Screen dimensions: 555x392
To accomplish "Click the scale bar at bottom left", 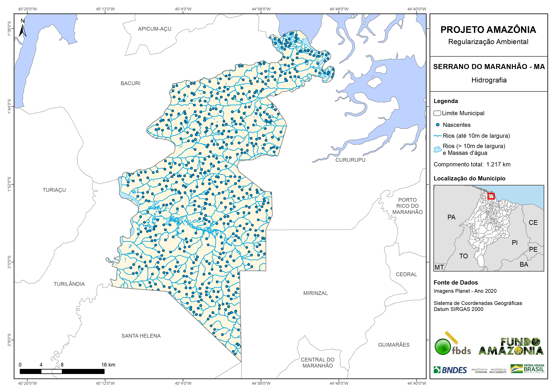I will point(62,371).
